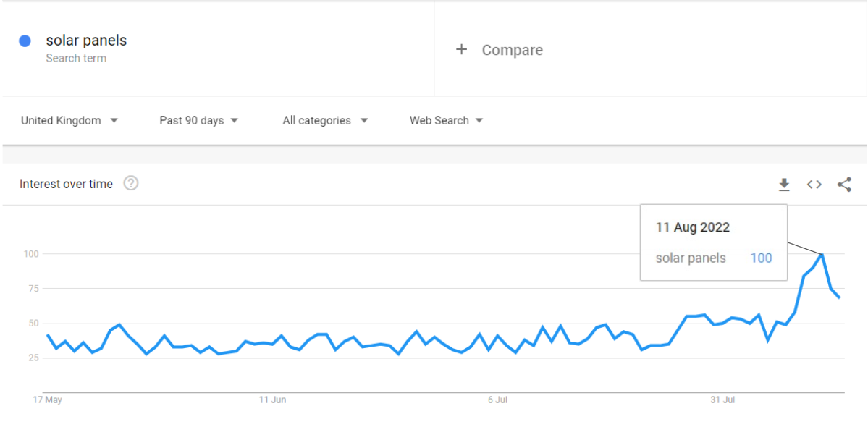The image size is (868, 435).
Task: Download the interest over time data
Action: pos(784,185)
